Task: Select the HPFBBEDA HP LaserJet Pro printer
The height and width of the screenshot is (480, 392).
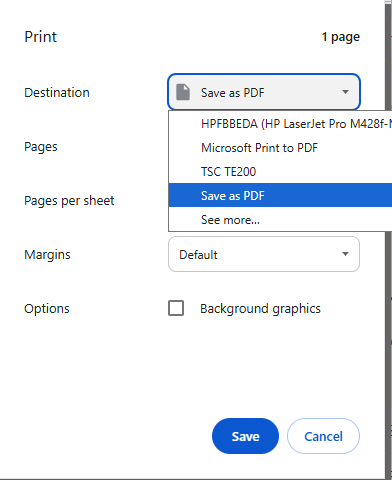Action: pos(280,124)
